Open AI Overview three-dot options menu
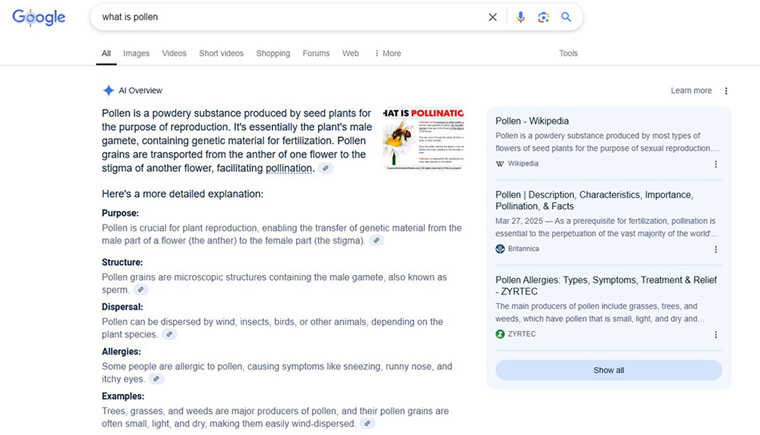Image resolution: width=760 pixels, height=435 pixels. 726,91
